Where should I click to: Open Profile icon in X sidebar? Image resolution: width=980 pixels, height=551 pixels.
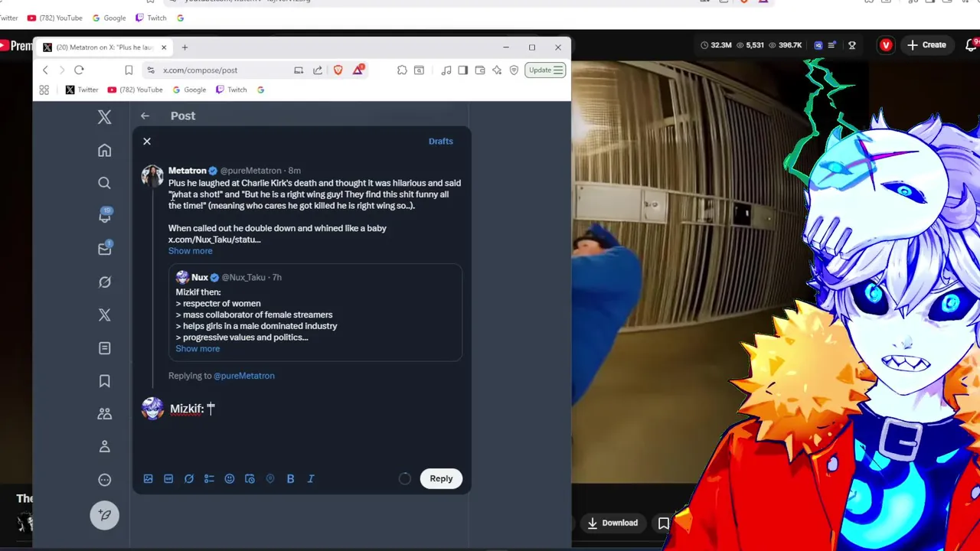tap(104, 447)
